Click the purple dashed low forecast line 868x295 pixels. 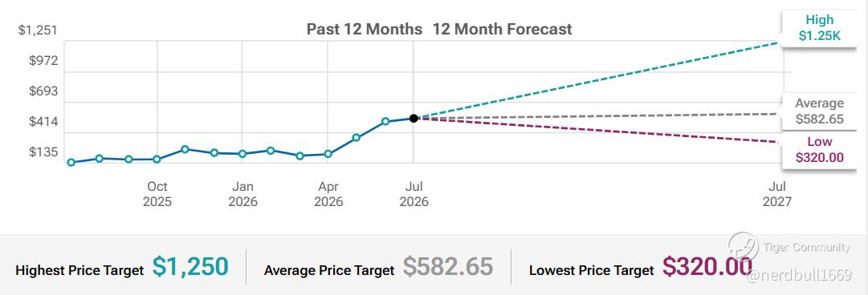[596, 130]
